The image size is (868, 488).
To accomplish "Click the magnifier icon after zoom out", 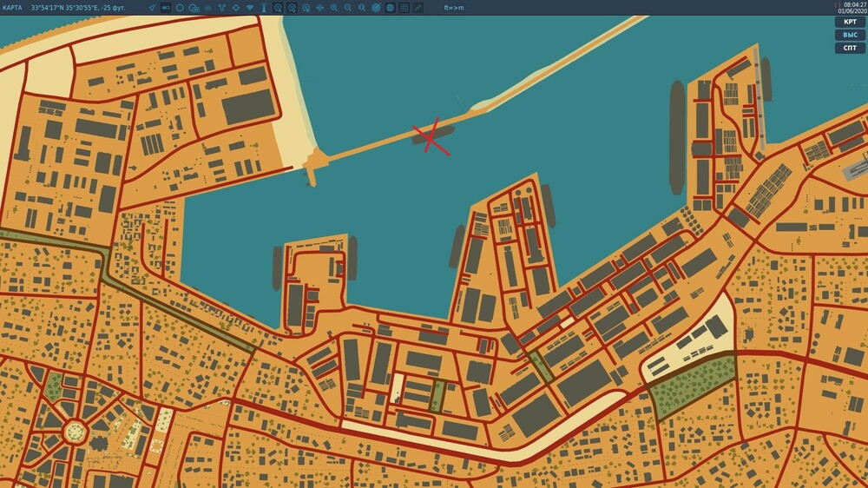I will pos(362,8).
